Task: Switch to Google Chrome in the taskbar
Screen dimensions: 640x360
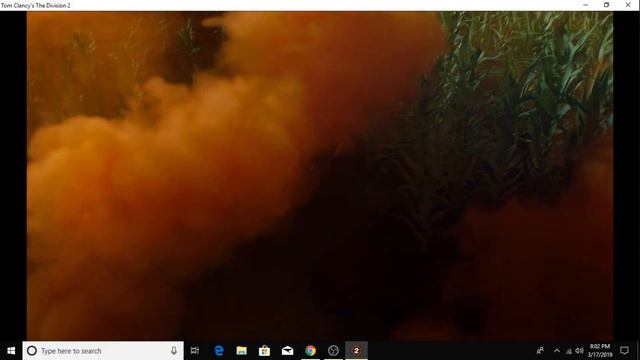Action: pos(310,351)
